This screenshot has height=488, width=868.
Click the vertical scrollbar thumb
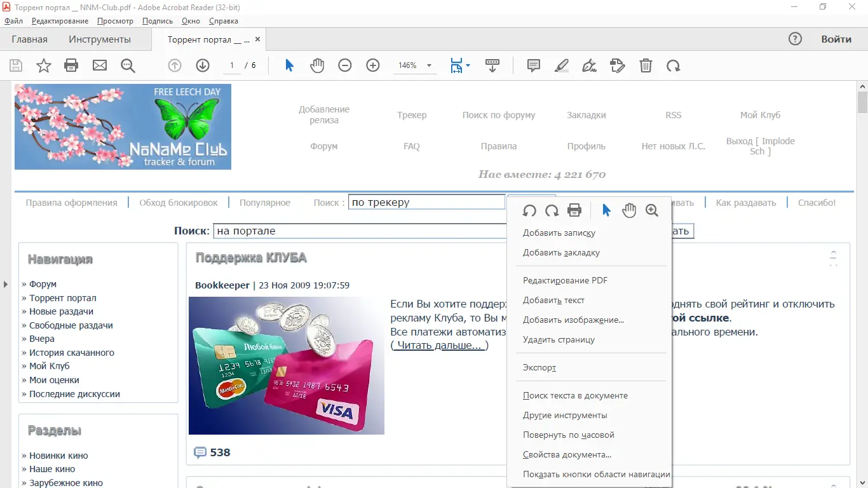[x=862, y=102]
